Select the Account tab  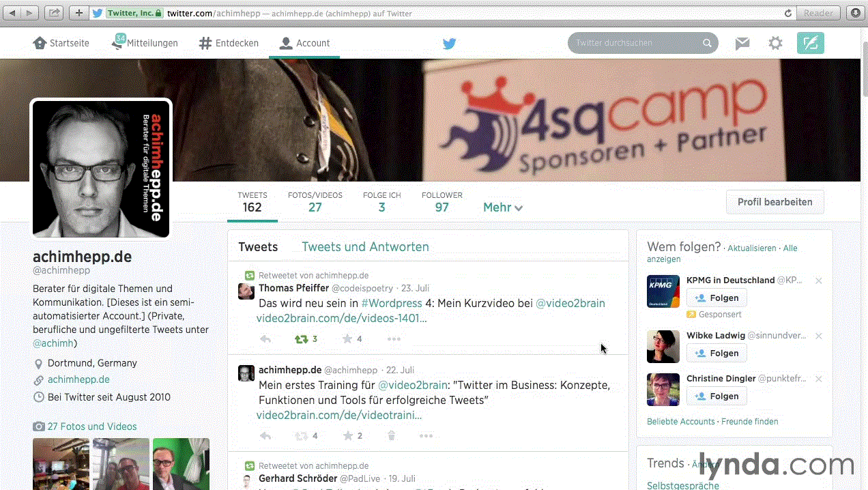pos(305,43)
